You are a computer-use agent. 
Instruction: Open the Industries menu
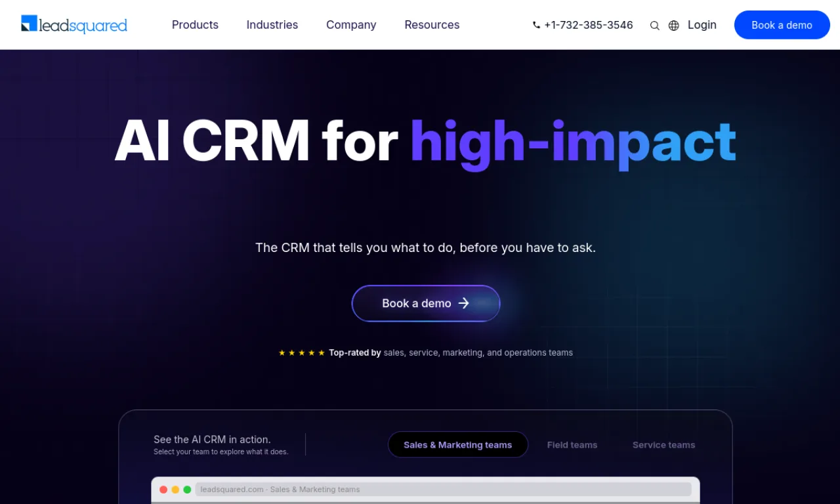tap(272, 25)
